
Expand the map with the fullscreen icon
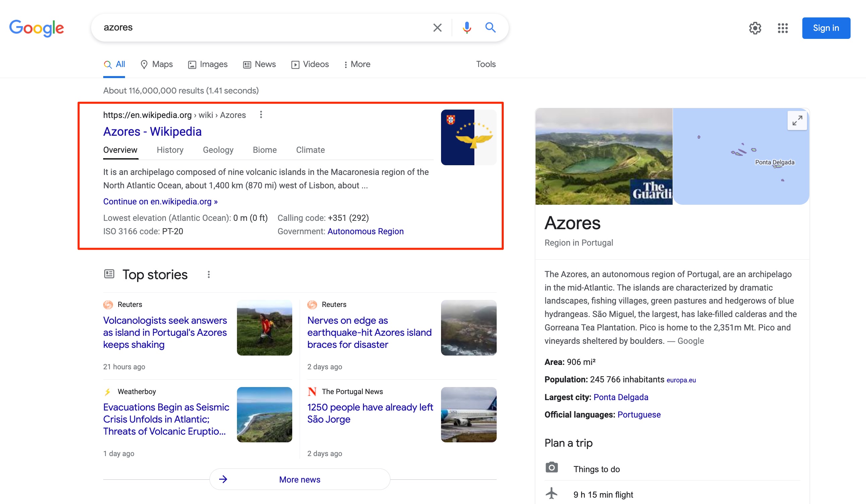pos(797,121)
